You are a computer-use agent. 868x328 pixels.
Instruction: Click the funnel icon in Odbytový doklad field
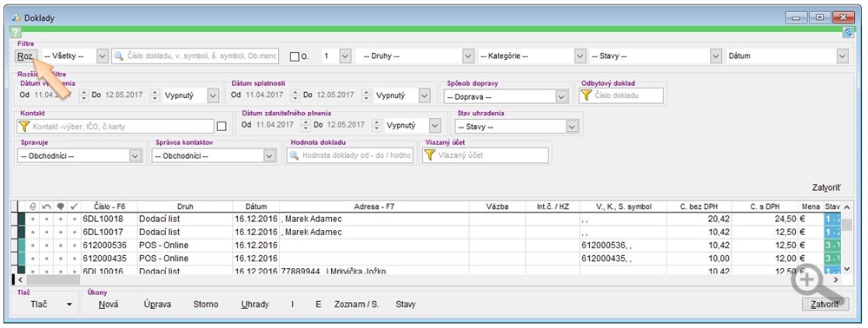coord(586,95)
